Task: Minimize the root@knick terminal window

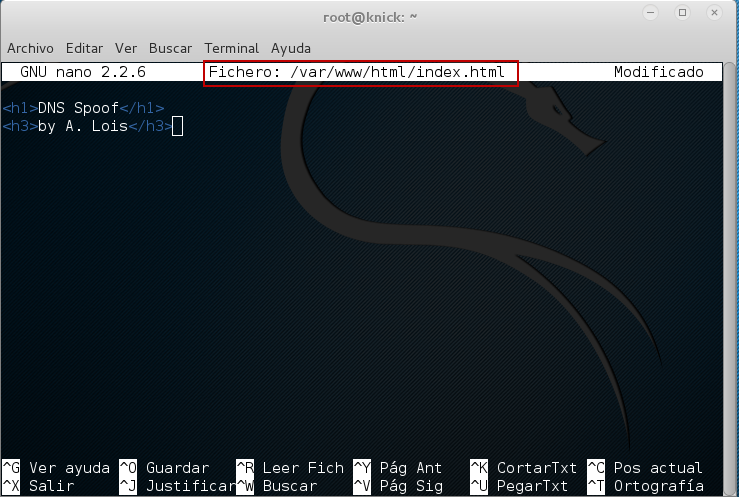Action: 650,13
